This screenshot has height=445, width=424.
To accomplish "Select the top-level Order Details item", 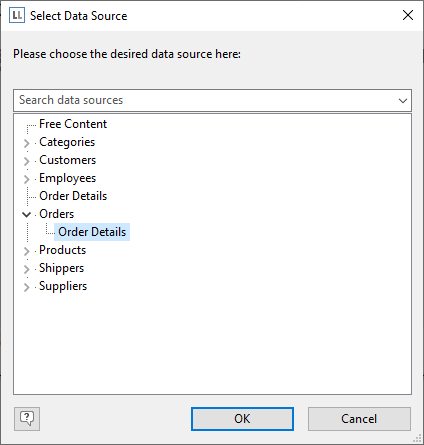I will [x=73, y=196].
